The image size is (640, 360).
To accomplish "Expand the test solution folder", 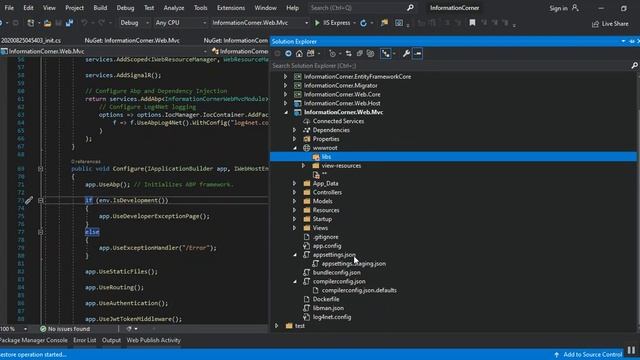I will (x=276, y=326).
